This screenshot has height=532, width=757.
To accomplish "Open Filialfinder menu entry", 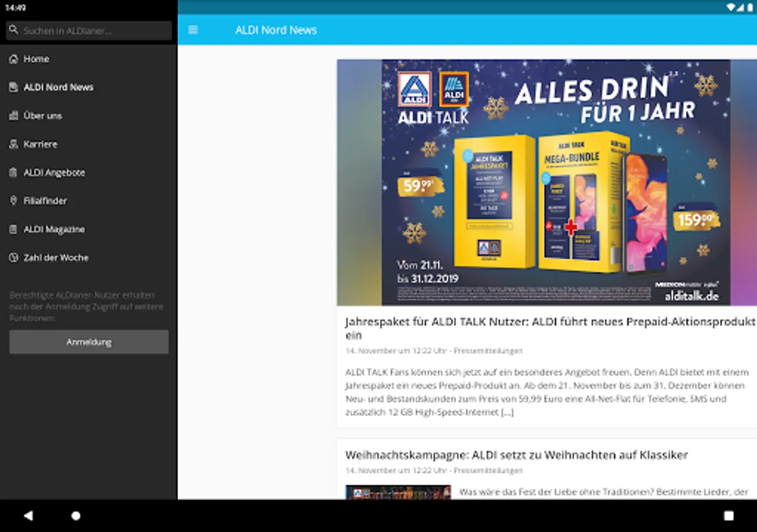I will 89,201.
